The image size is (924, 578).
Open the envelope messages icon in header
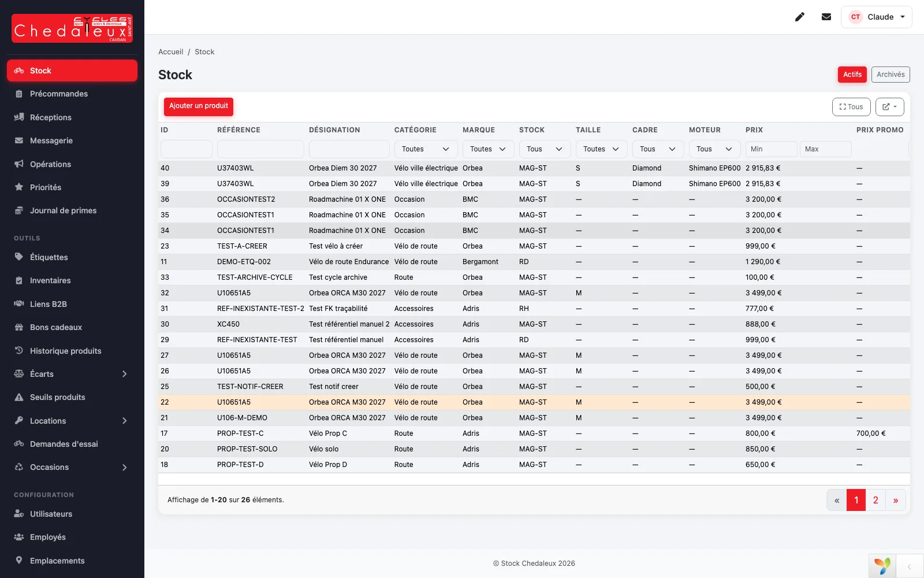(826, 17)
